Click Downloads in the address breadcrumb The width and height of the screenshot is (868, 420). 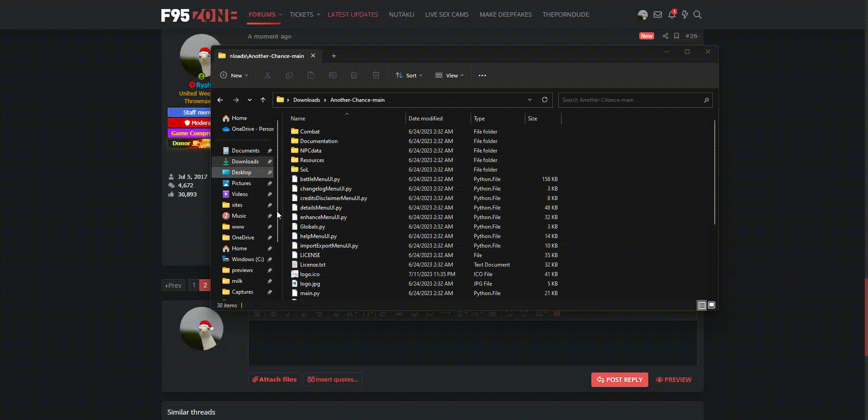click(x=307, y=100)
